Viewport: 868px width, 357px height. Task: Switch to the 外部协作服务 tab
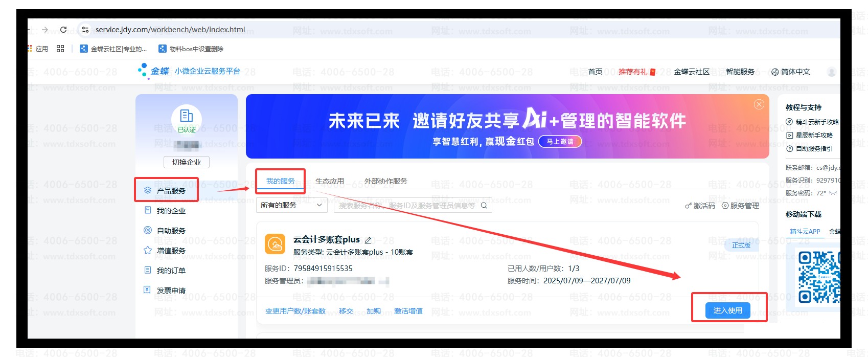tap(385, 181)
